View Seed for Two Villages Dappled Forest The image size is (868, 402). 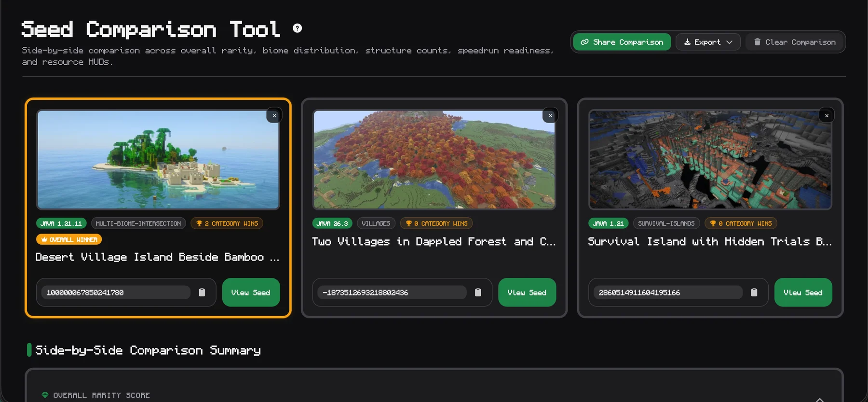(527, 292)
